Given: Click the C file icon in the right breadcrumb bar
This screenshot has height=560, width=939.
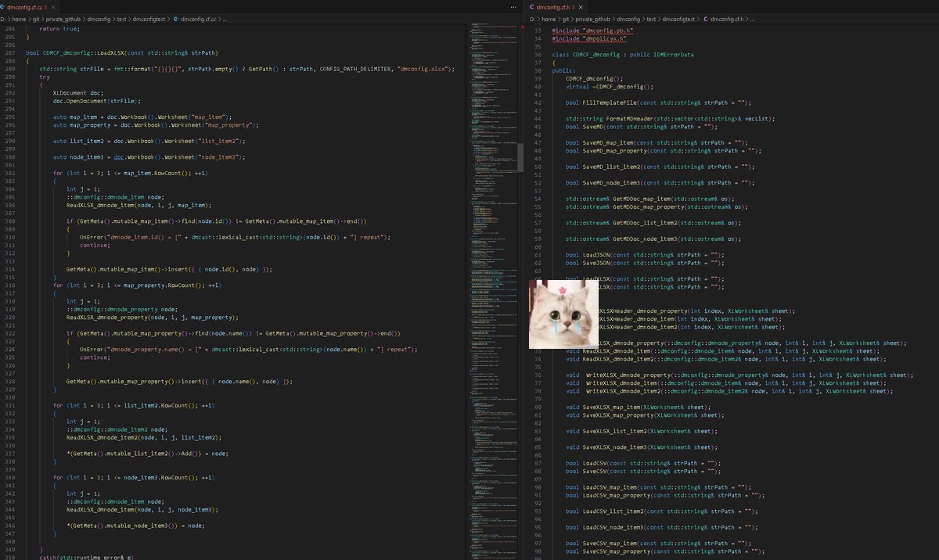Looking at the screenshot, I should 705,19.
